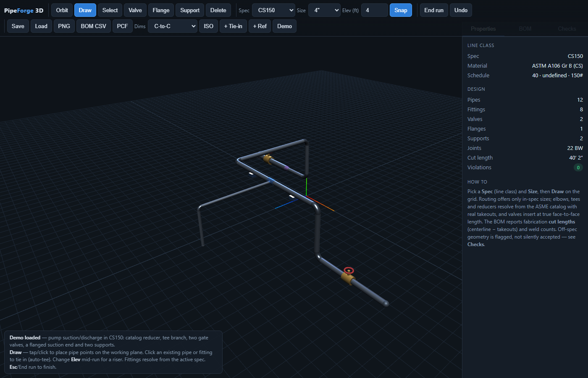Click the Spec CS150 value in panel
Viewport: 588px width, 378px height.
(x=575, y=56)
